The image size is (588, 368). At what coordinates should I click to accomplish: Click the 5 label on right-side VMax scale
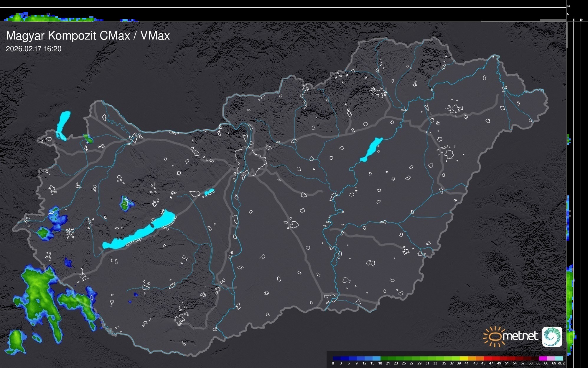click(x=574, y=20)
